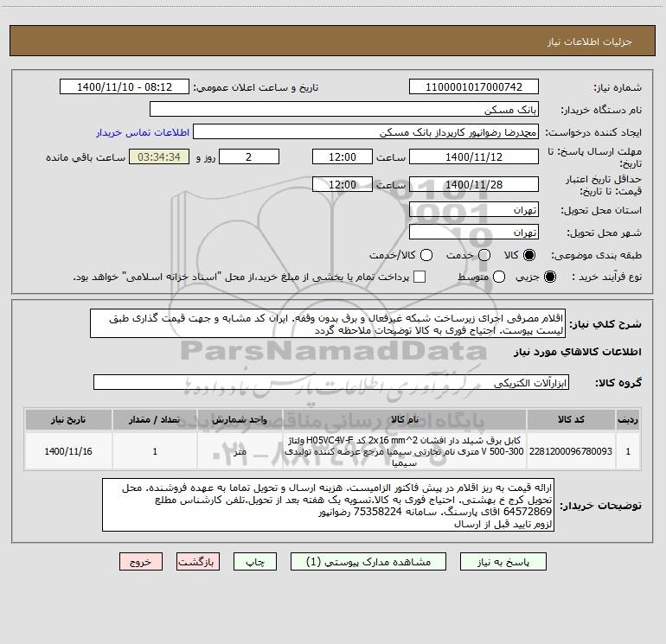Viewport: 666px width, 644px height.
Task: Click the delivery province field تهران
Action: 474,210
